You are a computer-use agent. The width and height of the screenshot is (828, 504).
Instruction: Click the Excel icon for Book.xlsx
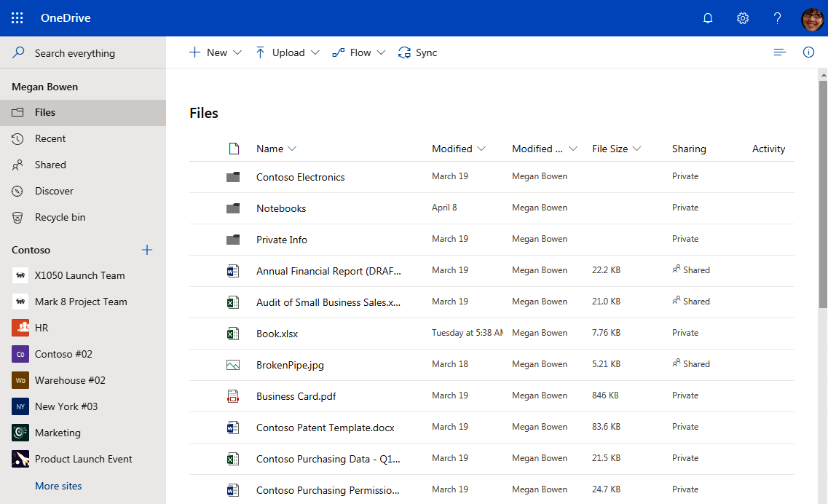point(233,334)
